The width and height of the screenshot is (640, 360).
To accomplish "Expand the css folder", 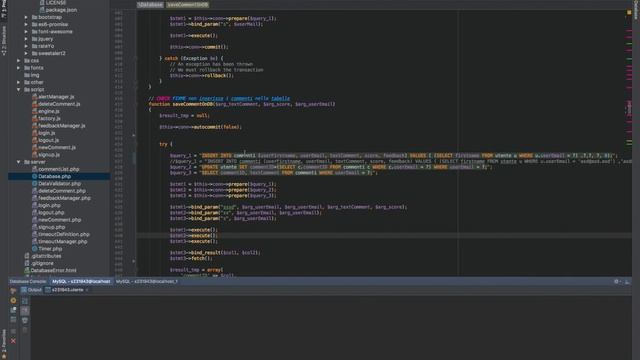I will point(18,60).
